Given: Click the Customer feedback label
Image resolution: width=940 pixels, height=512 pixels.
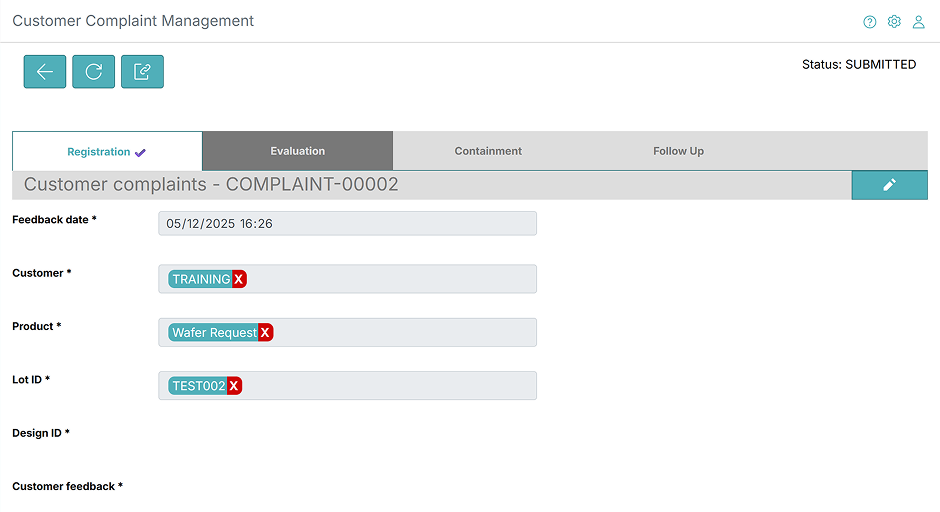Looking at the screenshot, I should pos(67,486).
